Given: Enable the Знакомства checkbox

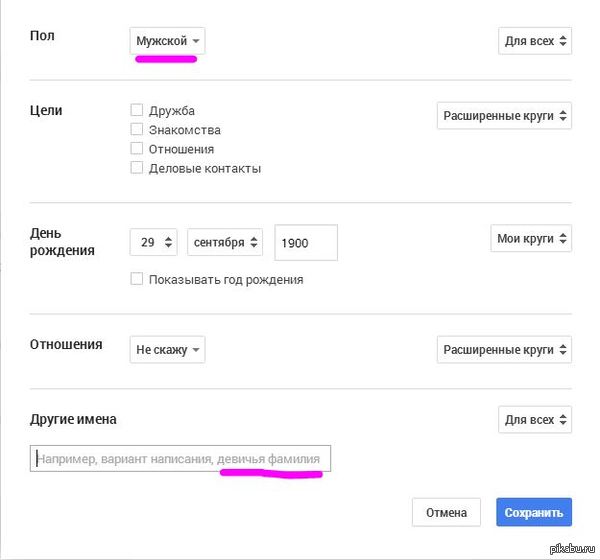Looking at the screenshot, I should pyautogui.click(x=137, y=130).
